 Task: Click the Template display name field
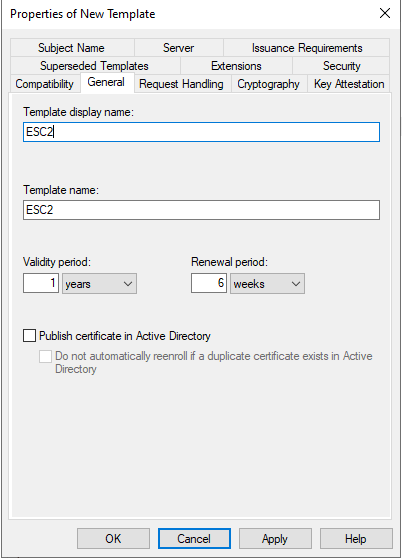pyautogui.click(x=201, y=132)
